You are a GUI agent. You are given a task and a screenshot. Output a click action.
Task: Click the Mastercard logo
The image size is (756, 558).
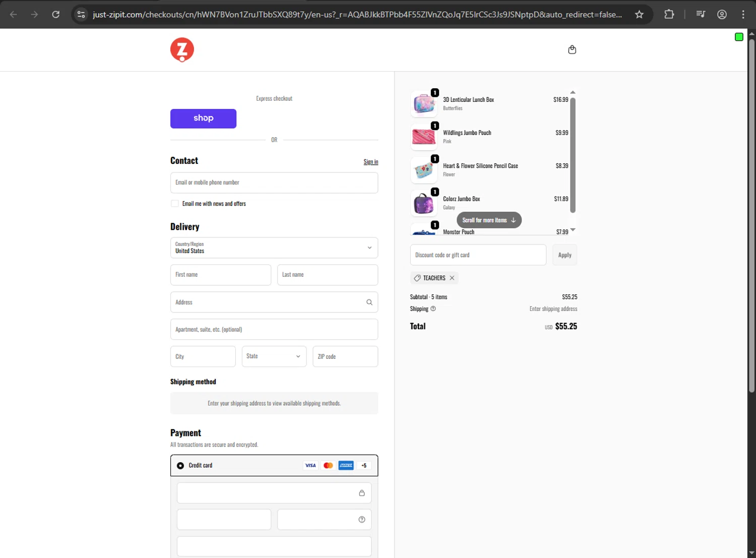[x=328, y=465]
